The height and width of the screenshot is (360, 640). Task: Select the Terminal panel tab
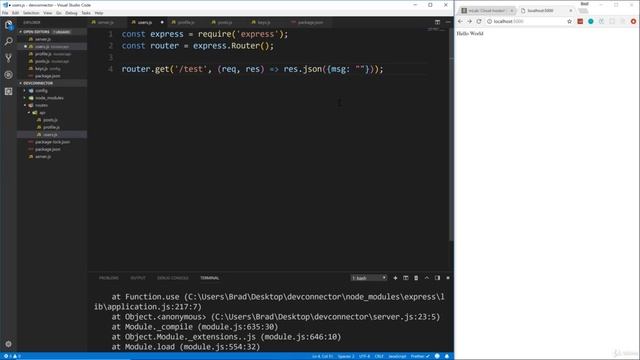[x=210, y=278]
